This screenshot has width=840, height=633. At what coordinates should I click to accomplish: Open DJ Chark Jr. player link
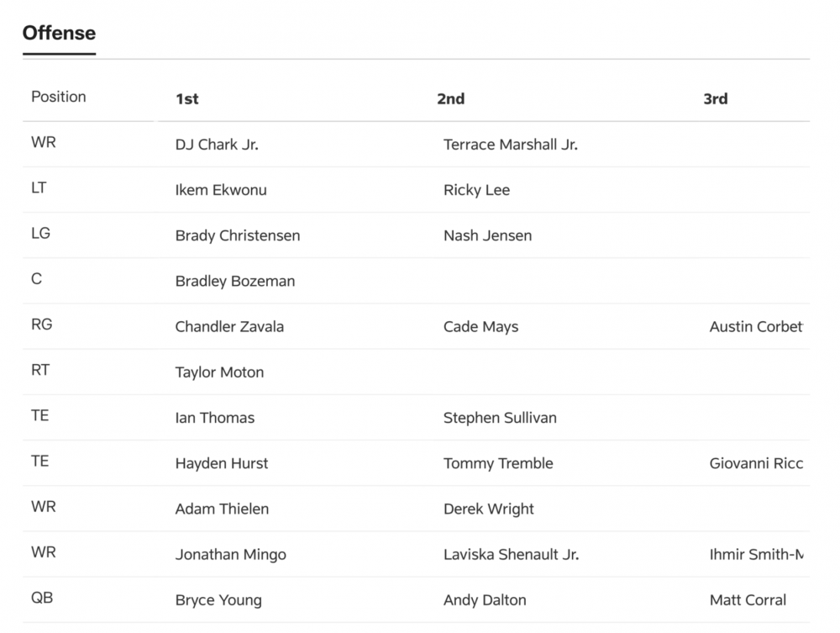point(217,145)
